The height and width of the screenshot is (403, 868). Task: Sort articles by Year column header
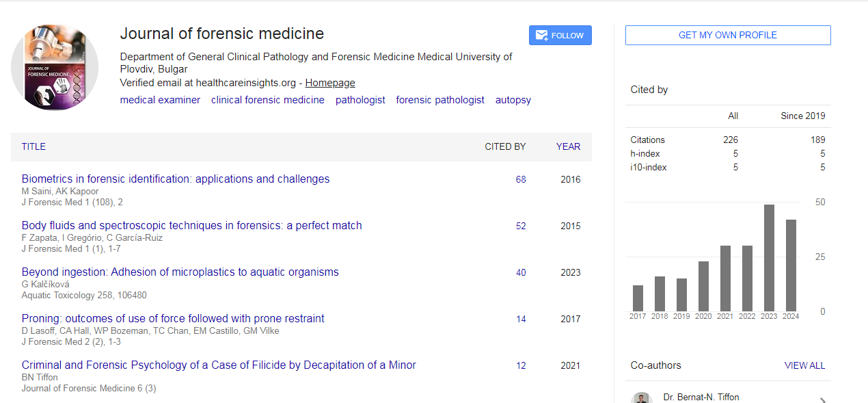click(568, 146)
